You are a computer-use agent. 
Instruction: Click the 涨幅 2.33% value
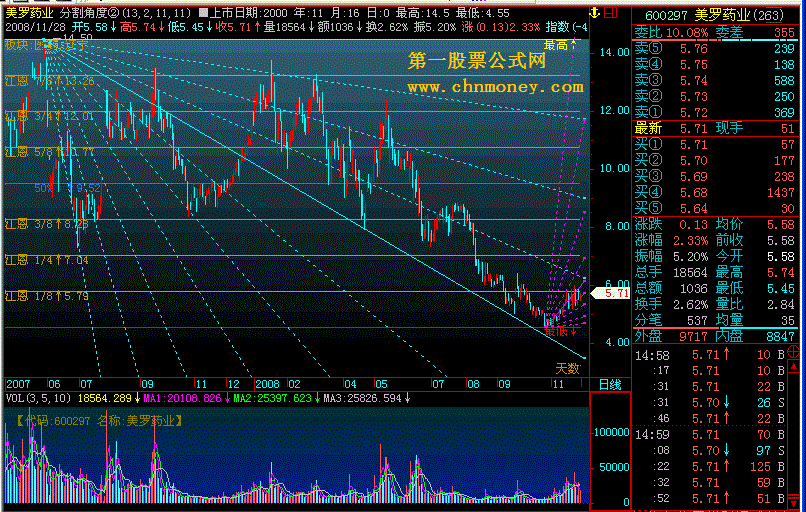click(693, 241)
